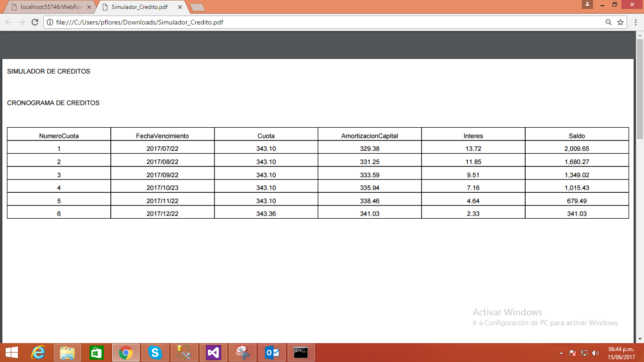
Task: Click the CRONOGRAMA DE CREDITOS heading
Action: click(53, 103)
